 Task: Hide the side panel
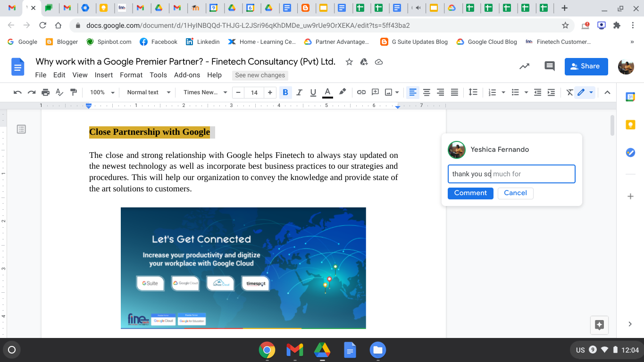630,324
